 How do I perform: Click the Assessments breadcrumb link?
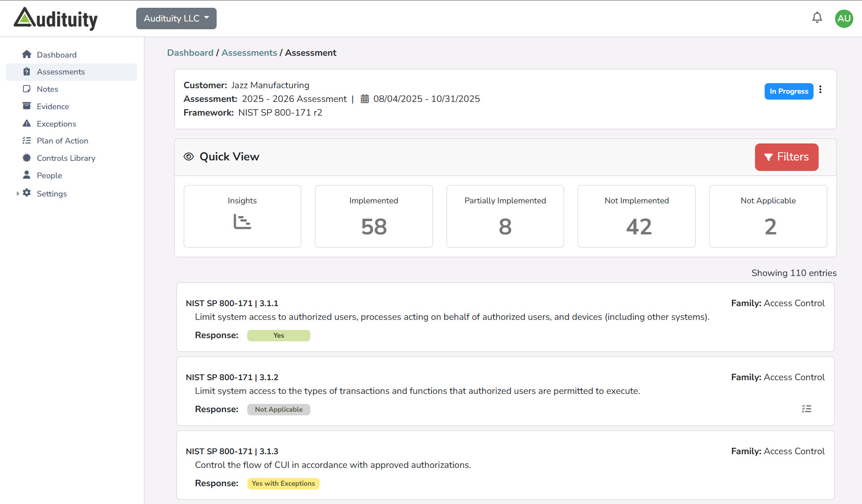coord(249,53)
